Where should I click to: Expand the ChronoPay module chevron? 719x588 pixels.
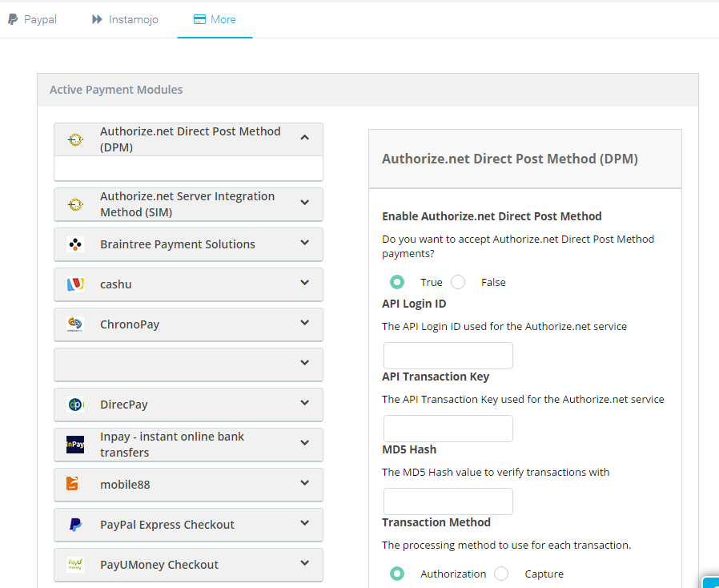tap(304, 322)
